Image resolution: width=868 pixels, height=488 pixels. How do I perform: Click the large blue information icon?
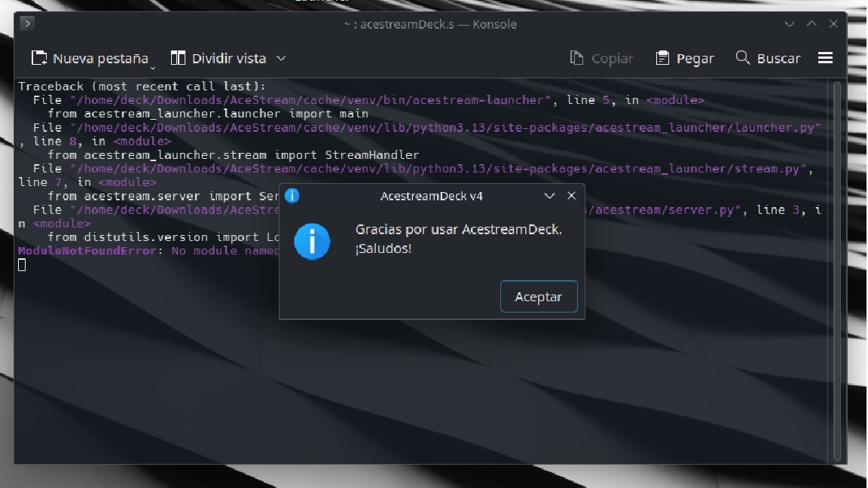click(312, 241)
